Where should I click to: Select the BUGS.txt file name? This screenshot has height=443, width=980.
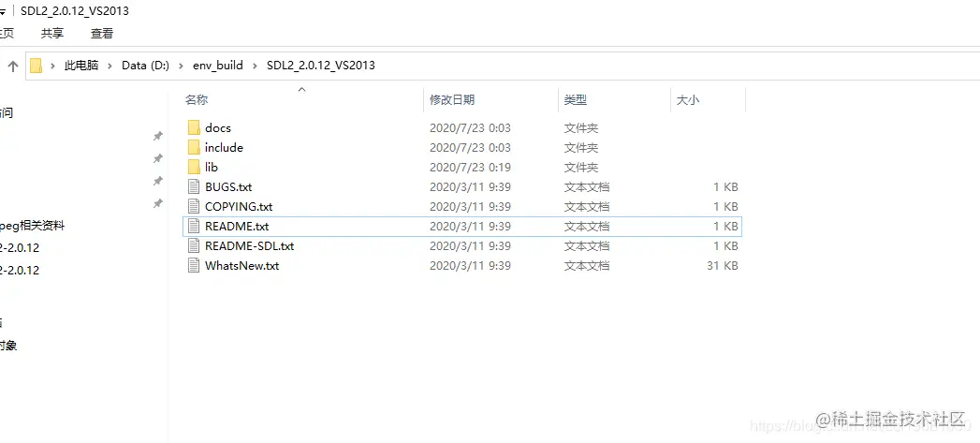pos(228,186)
